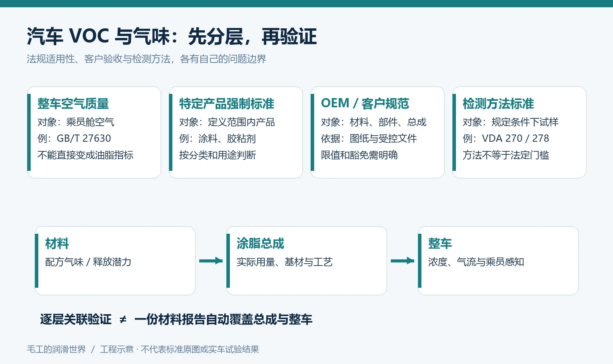
Task: Pick the line "限值和豁免需明确"
Action: (359, 155)
